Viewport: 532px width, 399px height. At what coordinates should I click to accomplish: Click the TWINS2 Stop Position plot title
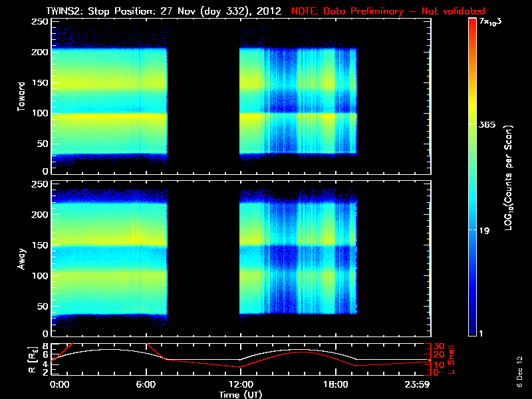[166, 11]
